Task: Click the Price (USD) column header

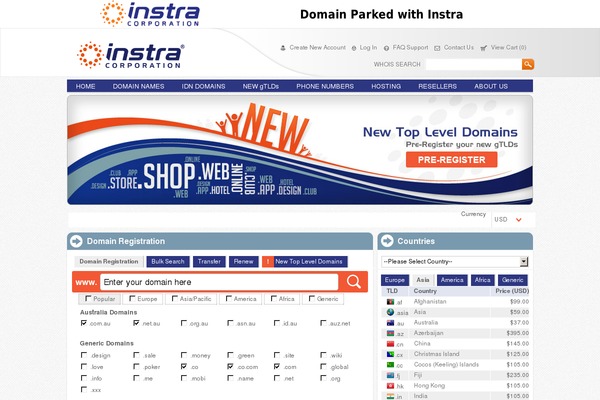Action: coord(512,291)
